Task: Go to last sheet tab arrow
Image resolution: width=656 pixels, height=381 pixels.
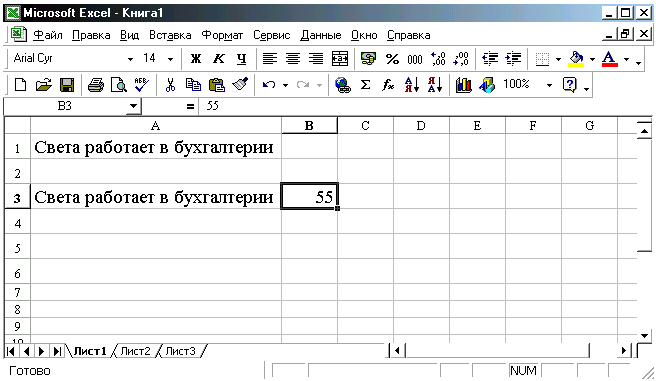Action: [57, 351]
